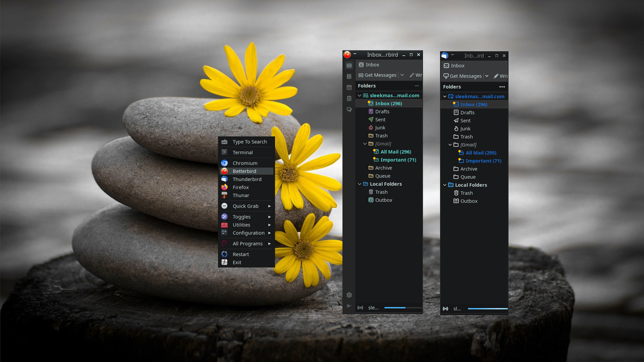
Task: Click the Thunderbird status bar progress bar
Action: [x=488, y=309]
